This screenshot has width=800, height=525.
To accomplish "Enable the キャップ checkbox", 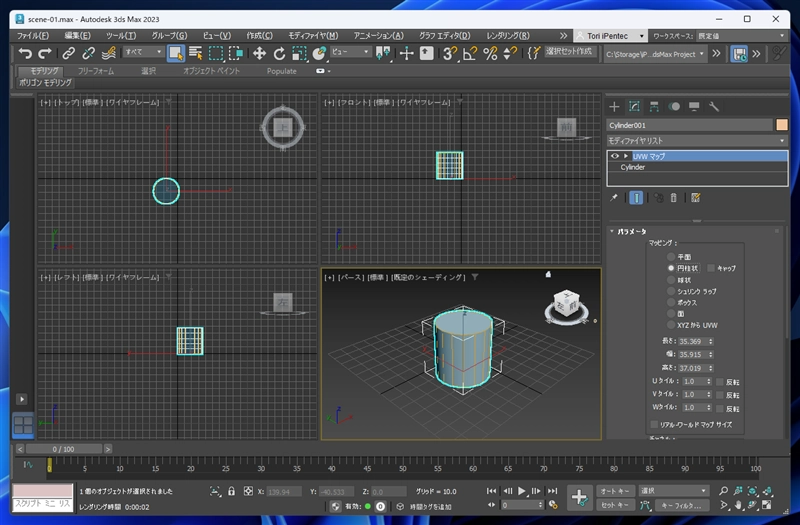I will click(x=711, y=268).
